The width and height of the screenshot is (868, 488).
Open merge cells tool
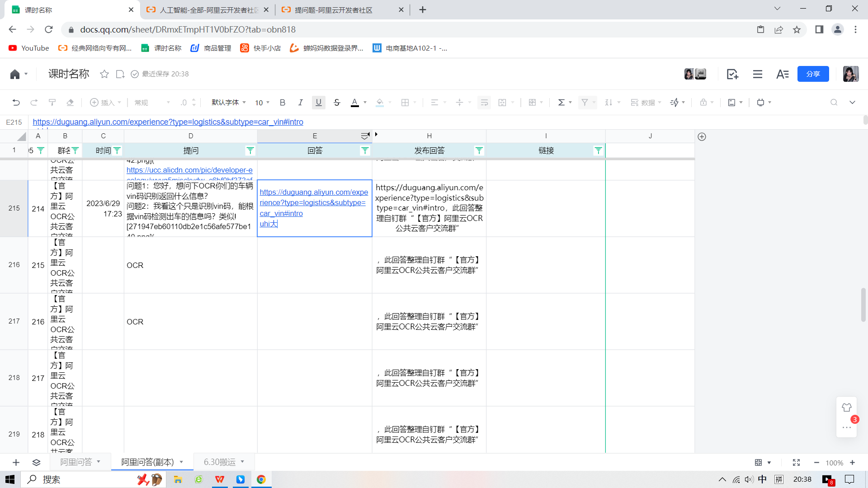pos(502,103)
